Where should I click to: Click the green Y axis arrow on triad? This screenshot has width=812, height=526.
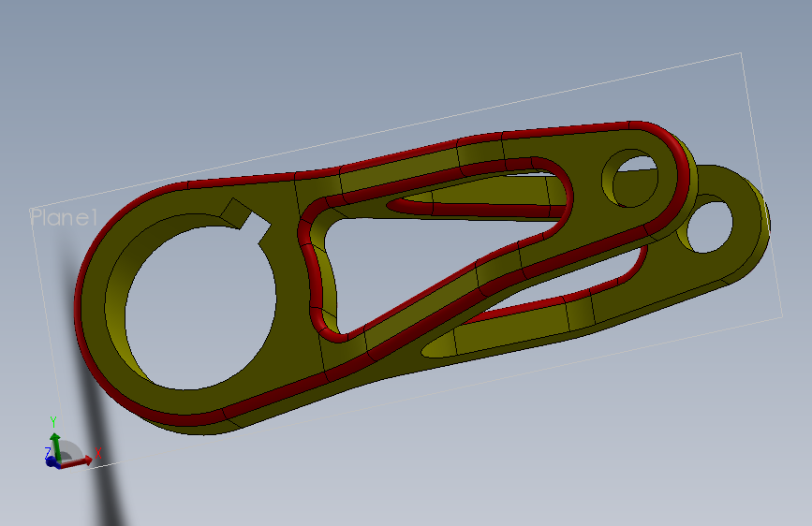[55, 446]
